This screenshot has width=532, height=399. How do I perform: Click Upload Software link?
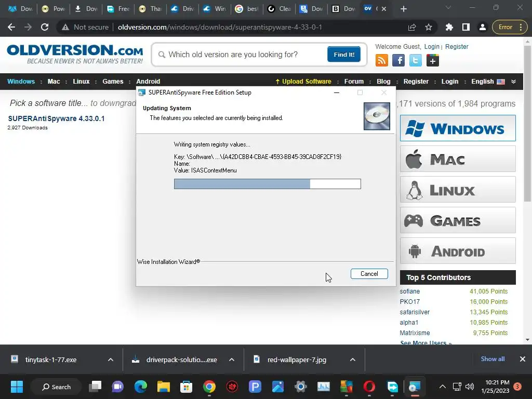[303, 82]
